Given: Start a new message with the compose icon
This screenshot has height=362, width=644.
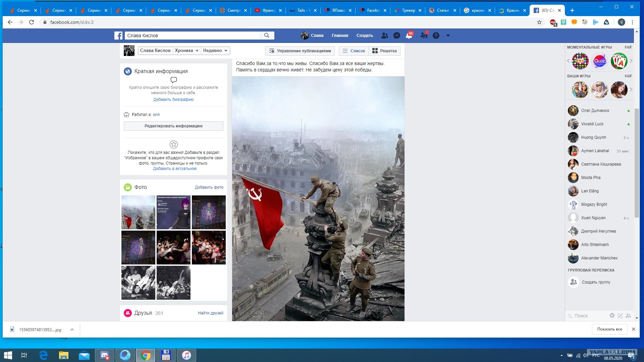Looking at the screenshot, I should 620,316.
